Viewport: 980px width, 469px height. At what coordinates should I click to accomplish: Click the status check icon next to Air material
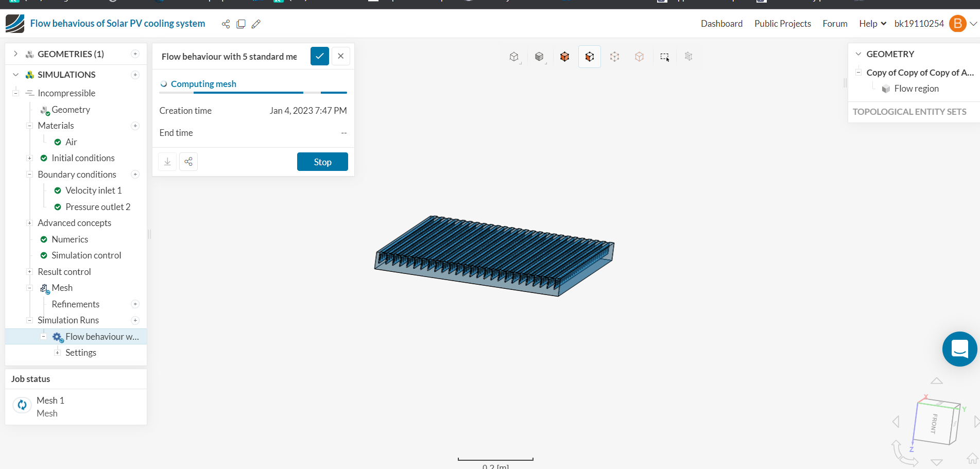[x=58, y=142]
